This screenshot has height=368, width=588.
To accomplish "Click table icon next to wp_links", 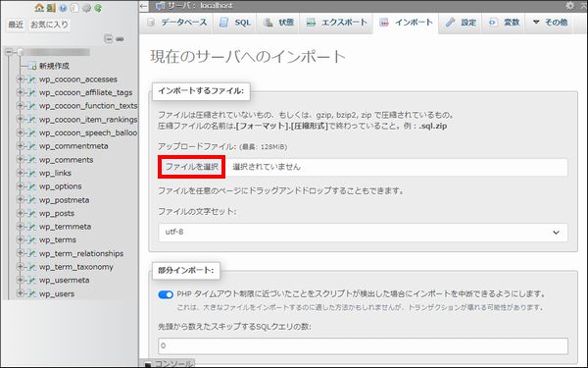I will pyautogui.click(x=32, y=173).
